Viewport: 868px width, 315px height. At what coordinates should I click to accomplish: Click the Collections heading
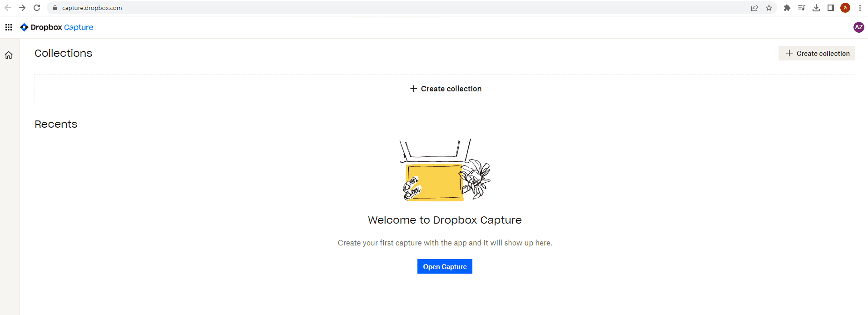63,53
